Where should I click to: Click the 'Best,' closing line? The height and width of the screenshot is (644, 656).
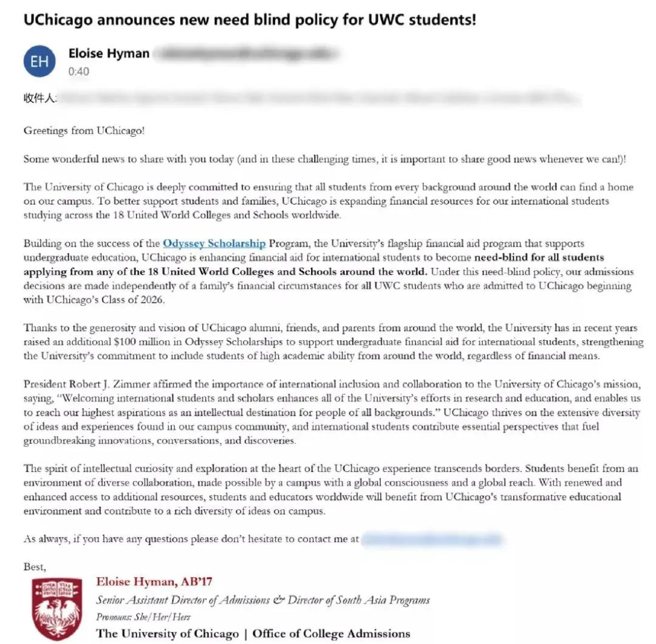(x=35, y=567)
